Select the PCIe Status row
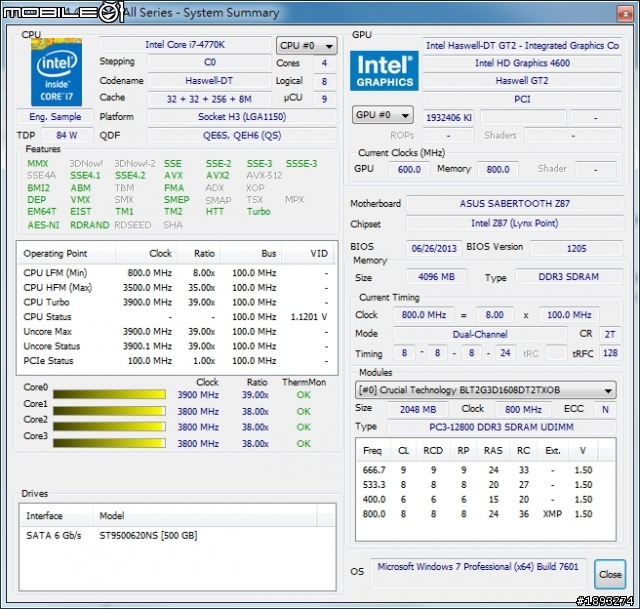 [x=177, y=361]
